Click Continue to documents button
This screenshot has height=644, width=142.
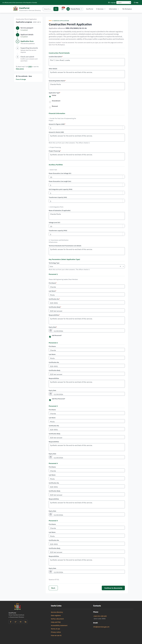point(113,588)
